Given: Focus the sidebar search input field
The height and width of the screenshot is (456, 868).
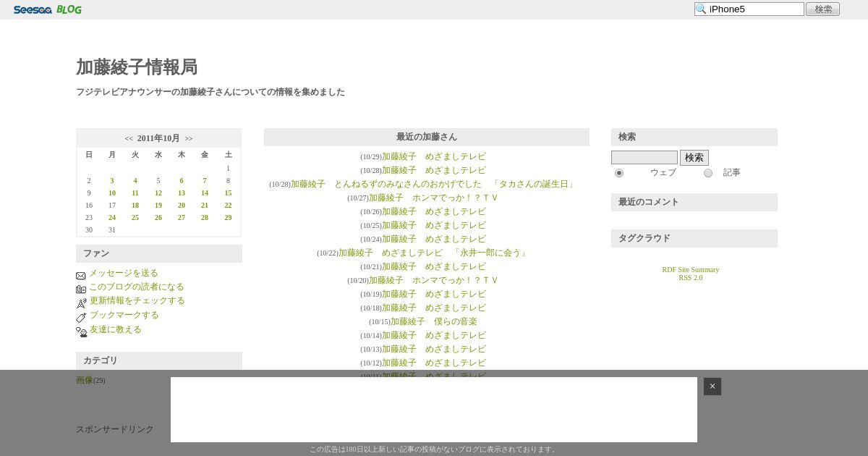Looking at the screenshot, I should [x=644, y=158].
